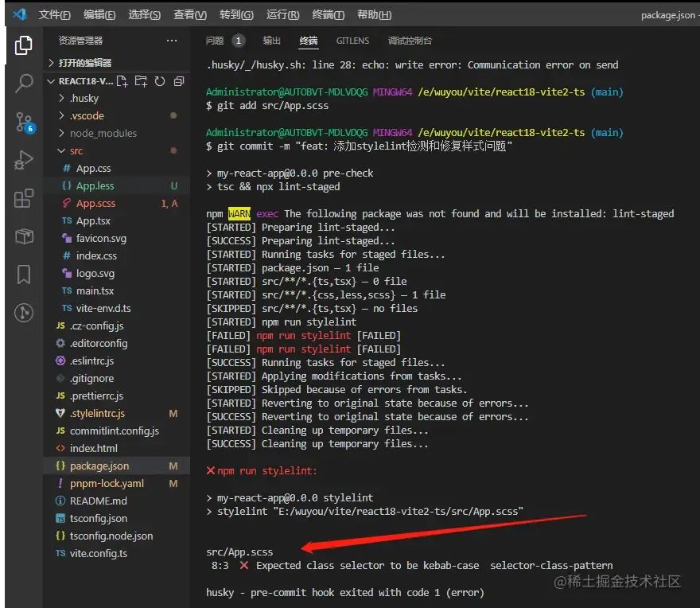Expand the node_modules folder
Image resolution: width=700 pixels, height=608 pixels.
[117, 133]
